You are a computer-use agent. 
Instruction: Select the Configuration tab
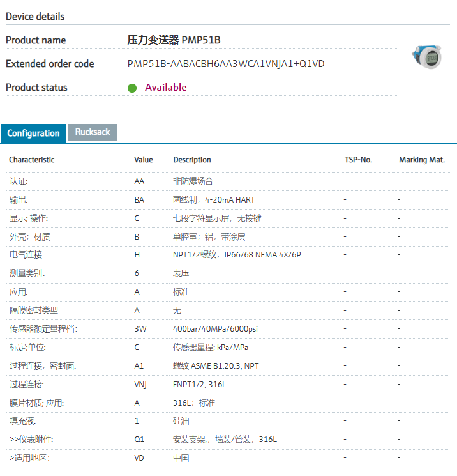tap(34, 134)
